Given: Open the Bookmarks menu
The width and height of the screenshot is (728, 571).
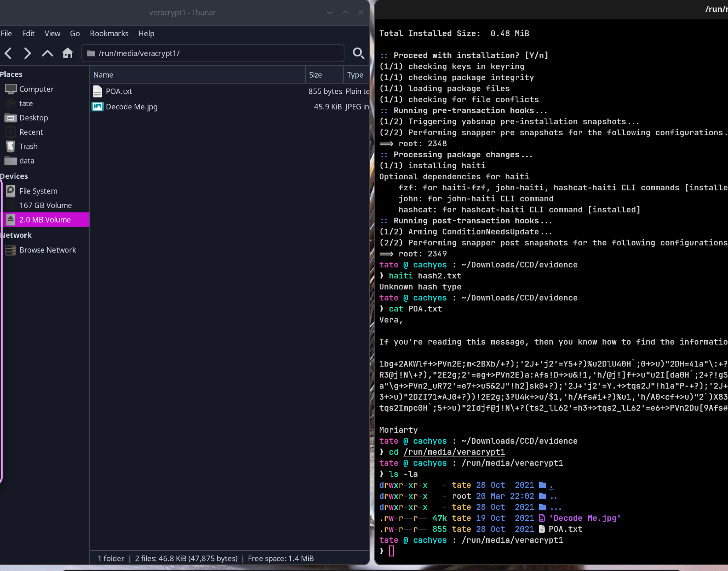Looking at the screenshot, I should click(109, 33).
